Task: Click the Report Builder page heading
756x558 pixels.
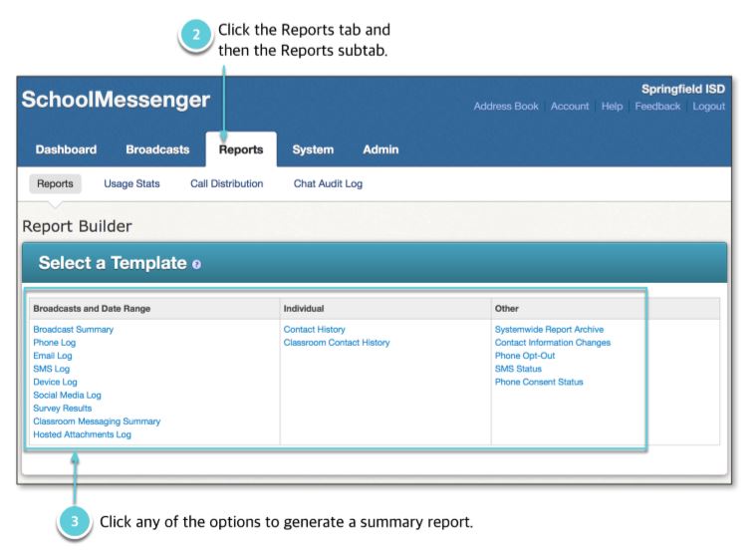Action: [77, 226]
